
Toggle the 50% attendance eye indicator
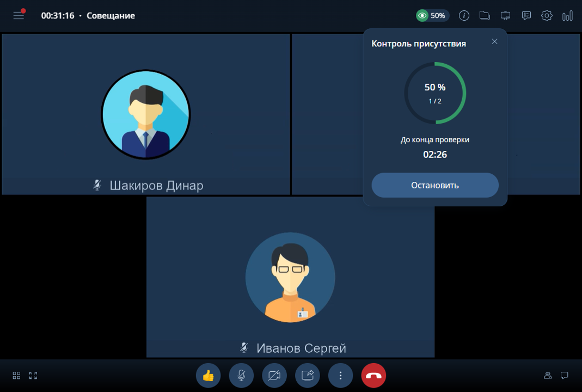432,16
